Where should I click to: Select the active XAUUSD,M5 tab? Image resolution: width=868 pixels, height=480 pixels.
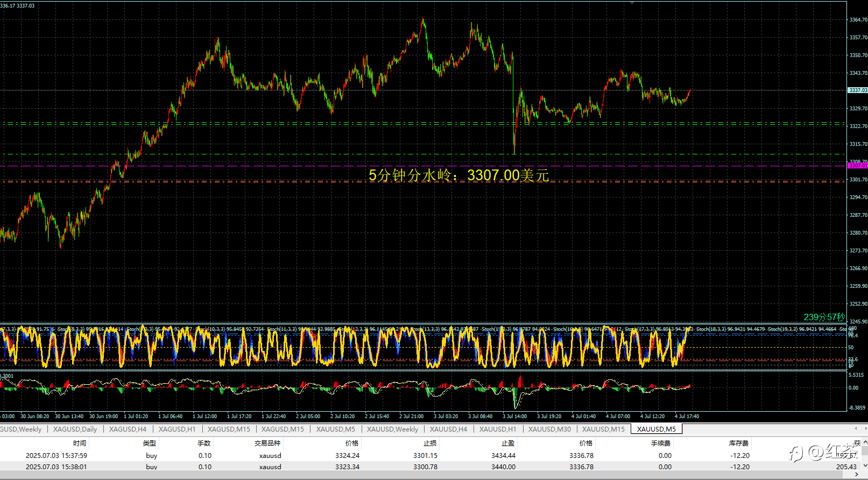point(657,429)
